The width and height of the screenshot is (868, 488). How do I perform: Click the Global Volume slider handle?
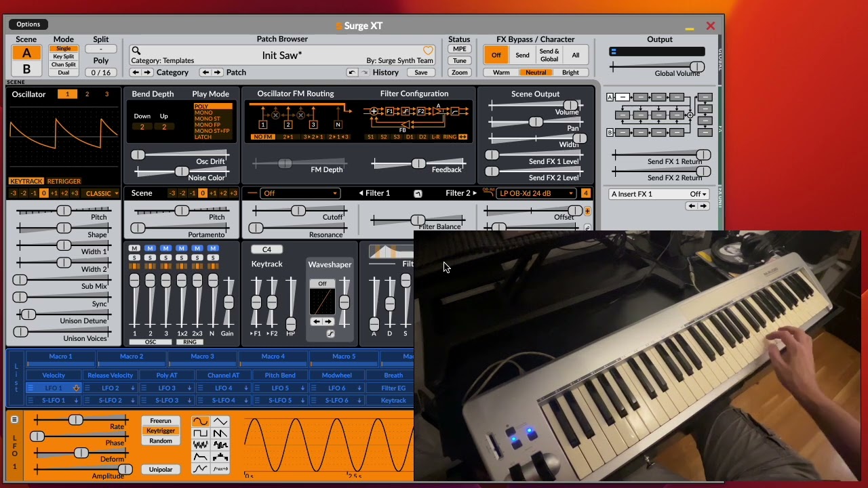point(696,66)
